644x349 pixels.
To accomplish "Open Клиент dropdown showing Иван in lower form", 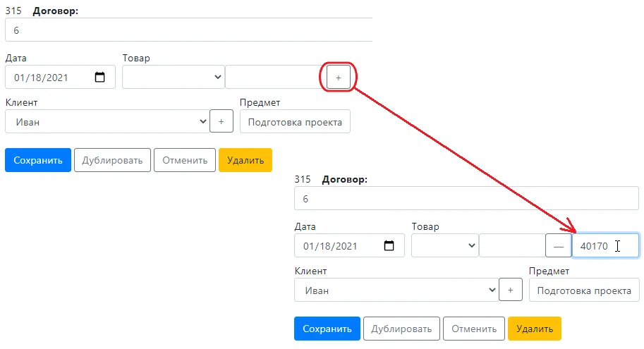I will point(396,290).
